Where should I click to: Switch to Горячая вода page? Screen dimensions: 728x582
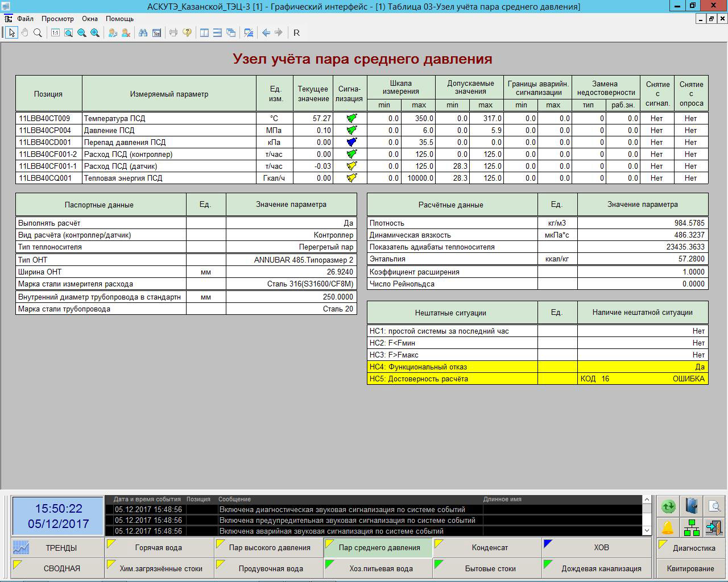point(159,548)
